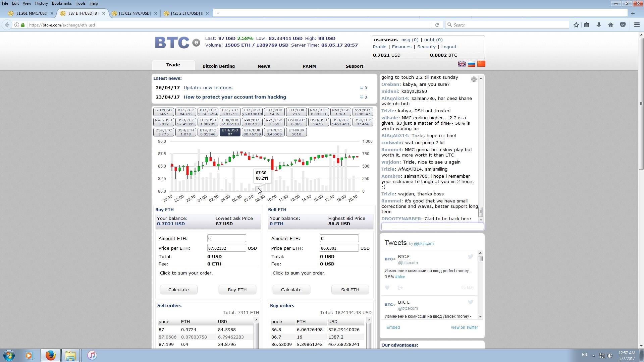Expand the list all tabs dropdown
This screenshot has height=362, width=644.
tap(217, 13)
